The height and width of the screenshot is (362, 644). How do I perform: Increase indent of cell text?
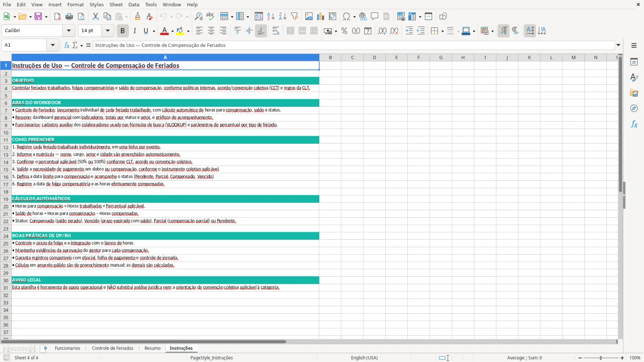click(x=409, y=31)
